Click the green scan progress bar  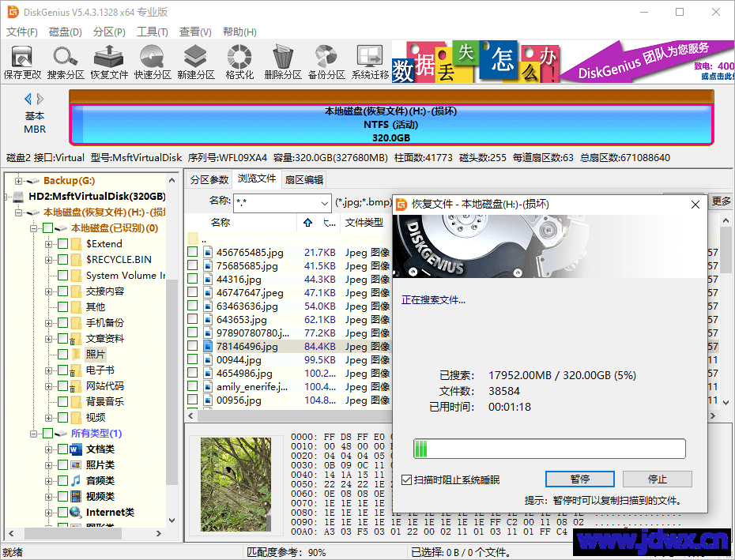coord(549,449)
